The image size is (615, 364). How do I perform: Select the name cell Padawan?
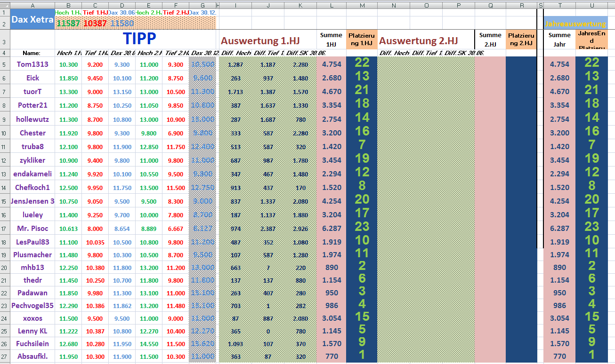(32, 293)
